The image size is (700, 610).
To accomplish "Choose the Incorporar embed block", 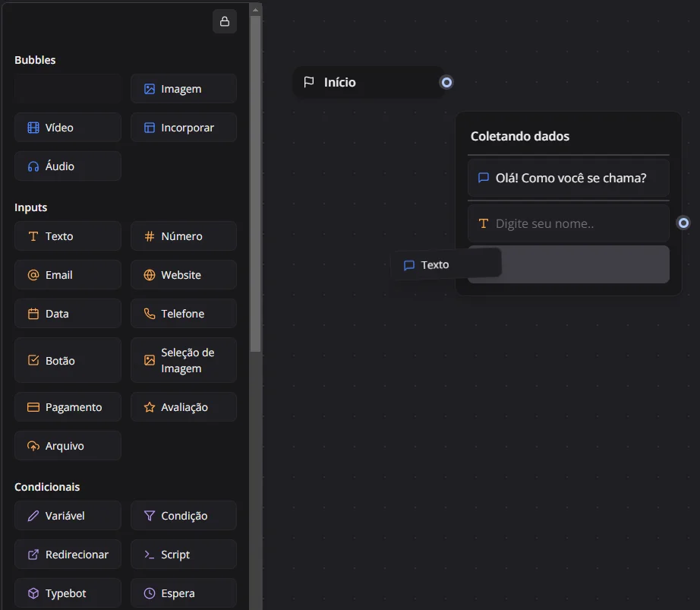I will (x=183, y=128).
